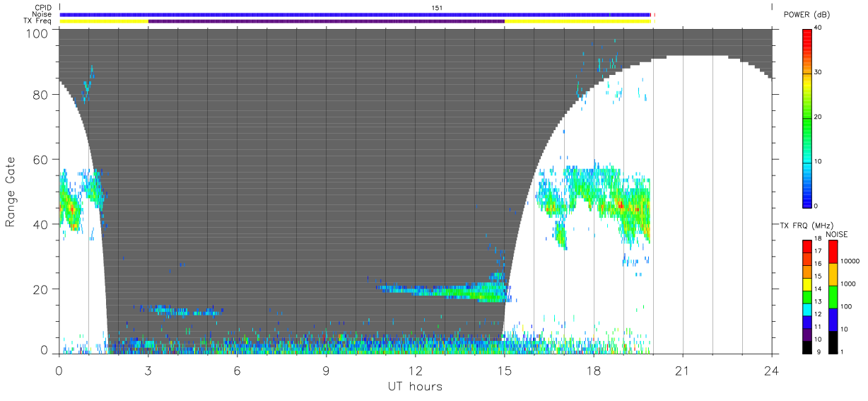The height and width of the screenshot is (401, 868).
Task: Pick the black bottom NOISE legend swatch
Action: [x=833, y=342]
